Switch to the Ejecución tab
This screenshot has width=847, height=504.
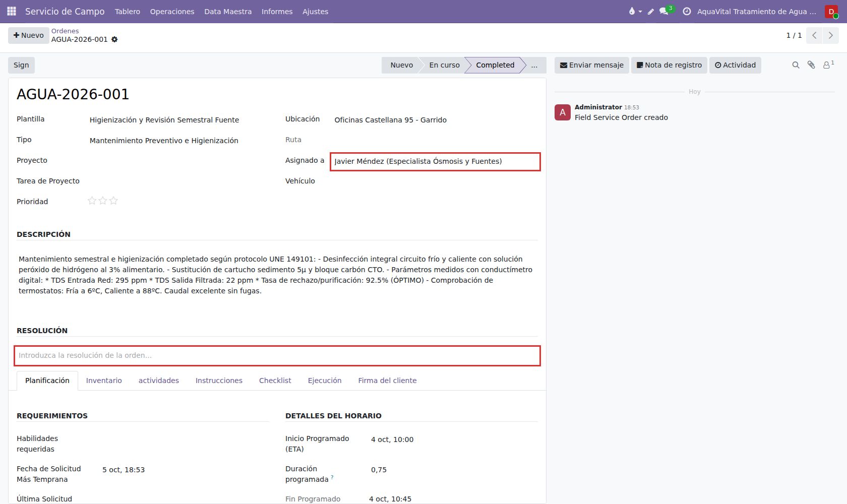(x=325, y=381)
